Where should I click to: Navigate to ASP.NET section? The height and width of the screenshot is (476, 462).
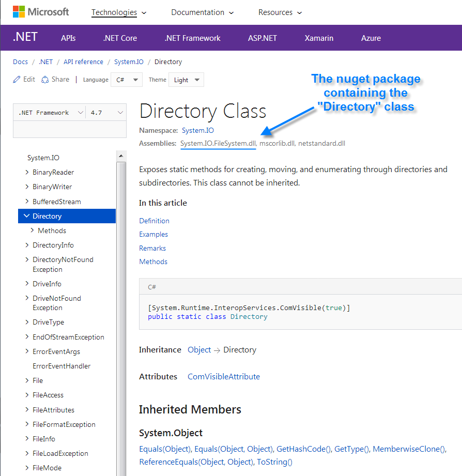point(263,38)
